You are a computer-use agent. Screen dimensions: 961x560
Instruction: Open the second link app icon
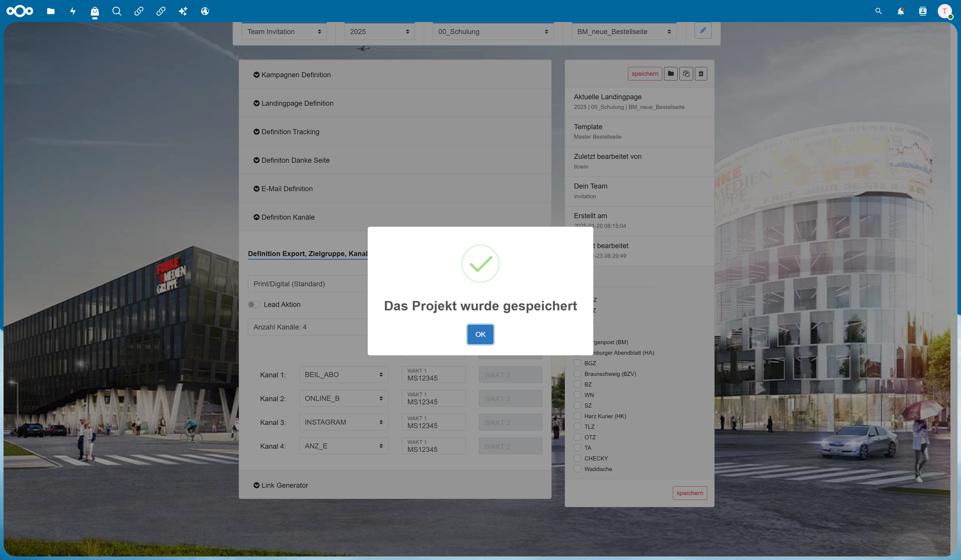(161, 11)
